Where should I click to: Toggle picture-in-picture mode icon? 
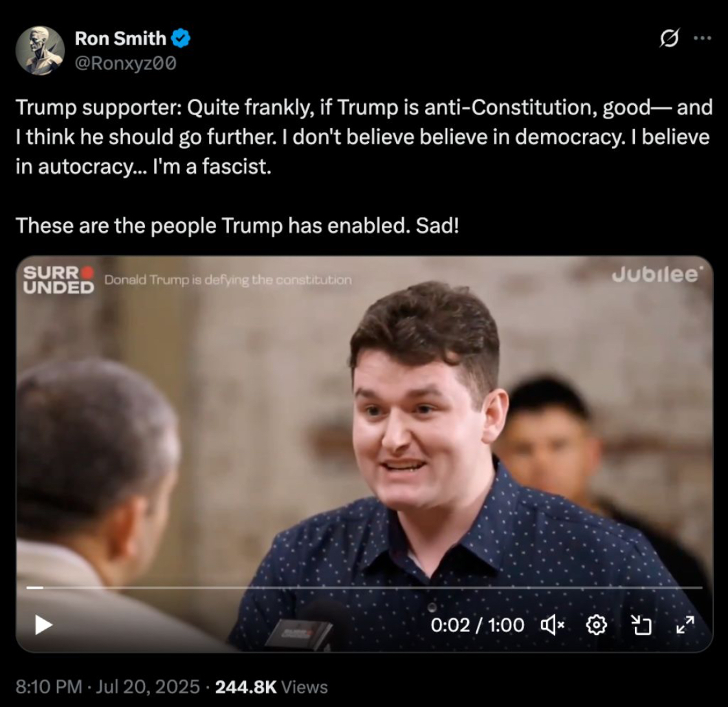(641, 625)
